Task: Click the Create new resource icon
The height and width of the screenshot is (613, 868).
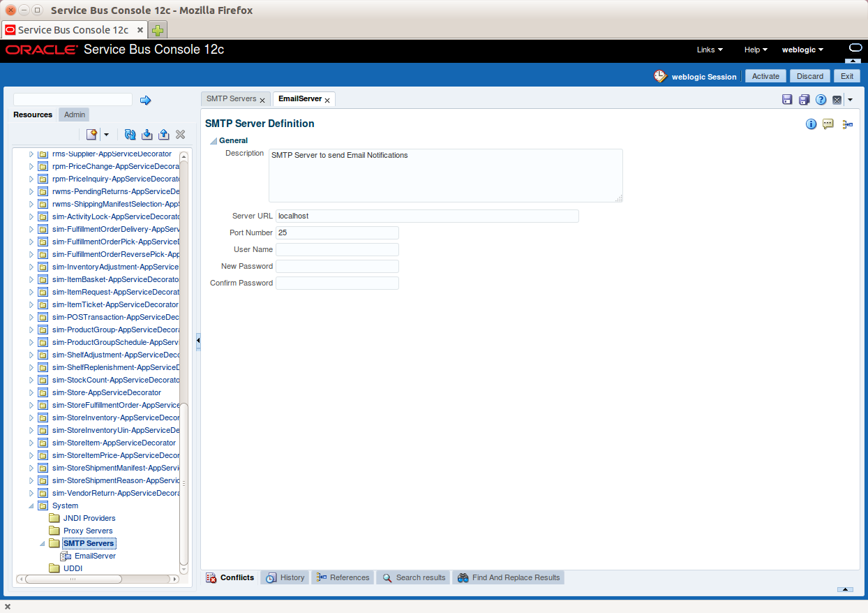Action: pos(91,134)
